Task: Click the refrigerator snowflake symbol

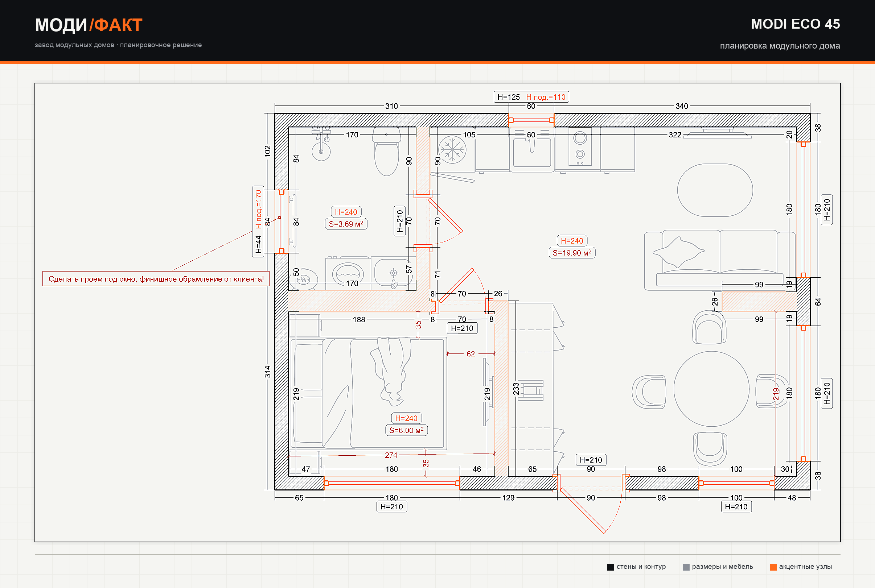Action: pyautogui.click(x=452, y=149)
